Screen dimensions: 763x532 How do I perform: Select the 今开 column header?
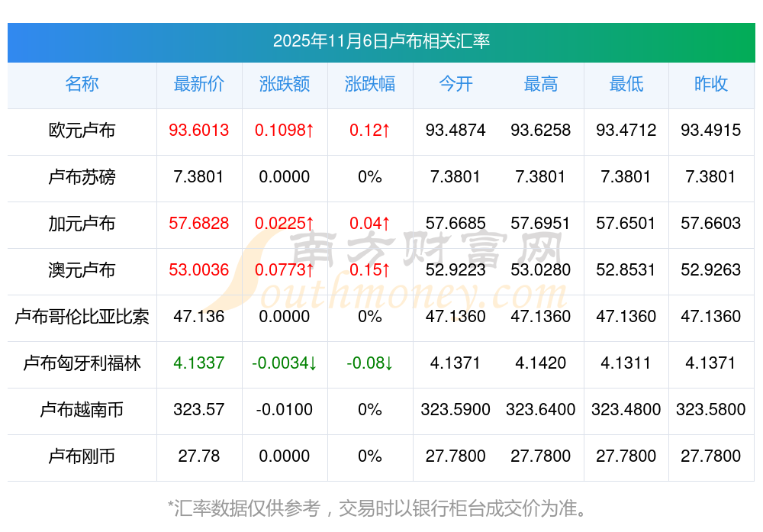(456, 84)
